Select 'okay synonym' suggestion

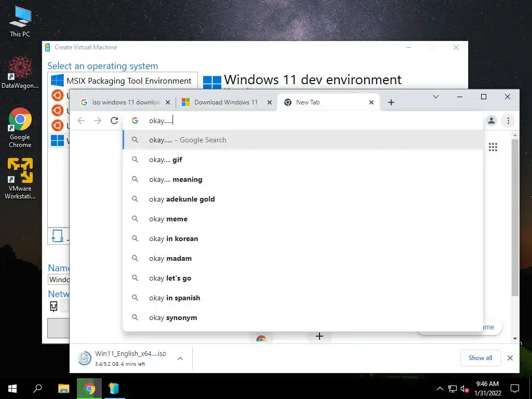pyautogui.click(x=303, y=317)
